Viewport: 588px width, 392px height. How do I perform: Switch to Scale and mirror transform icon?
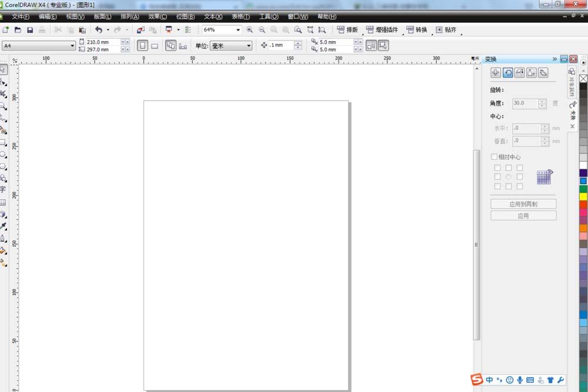coord(519,73)
